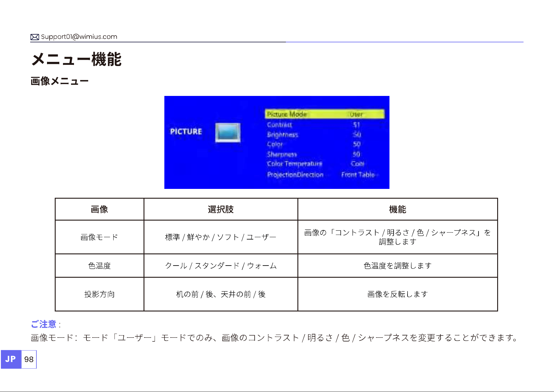
Task: Click the 選択肢 table header cell
Action: coord(221,209)
